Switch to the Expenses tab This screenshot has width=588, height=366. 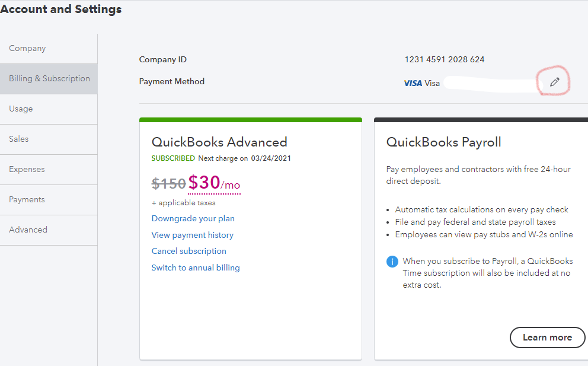coord(49,169)
